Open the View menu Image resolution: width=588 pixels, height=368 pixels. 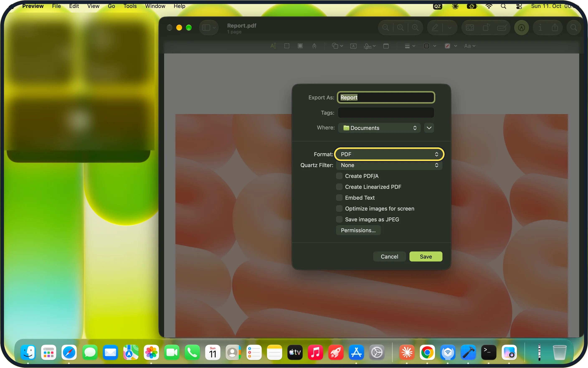click(93, 6)
